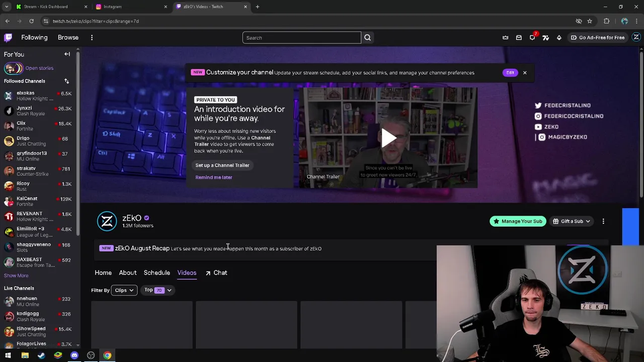
Task: Expand Gift a Sub dropdown
Action: pyautogui.click(x=572, y=221)
